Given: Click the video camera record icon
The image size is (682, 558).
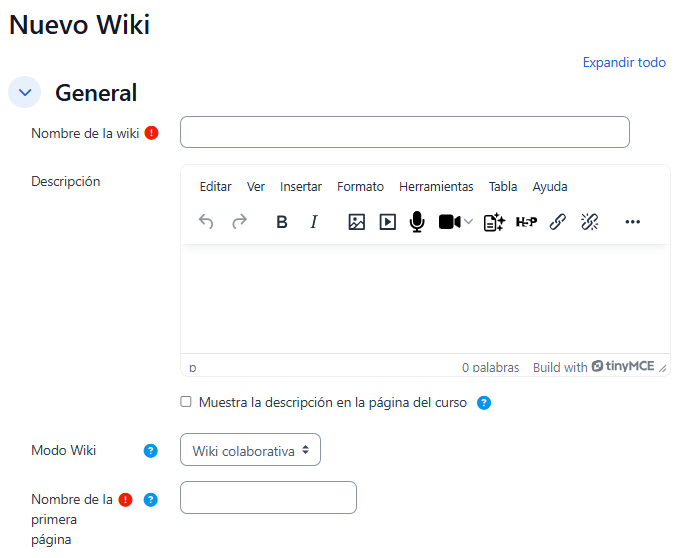Looking at the screenshot, I should 449,222.
